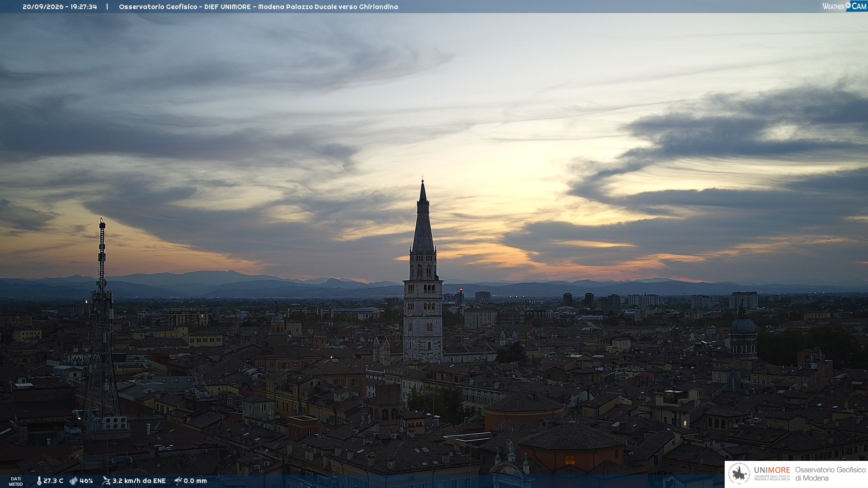Viewport: 868px width, 488px height.
Task: Click the Osservatorio Geofisico DIEF UNIMORE title
Action: tap(184, 7)
